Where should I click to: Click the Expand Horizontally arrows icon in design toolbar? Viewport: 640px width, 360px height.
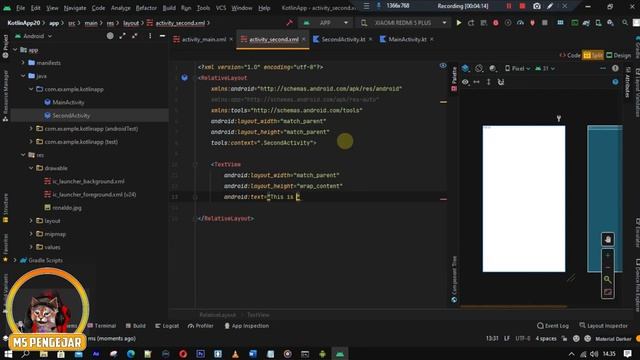476,82
